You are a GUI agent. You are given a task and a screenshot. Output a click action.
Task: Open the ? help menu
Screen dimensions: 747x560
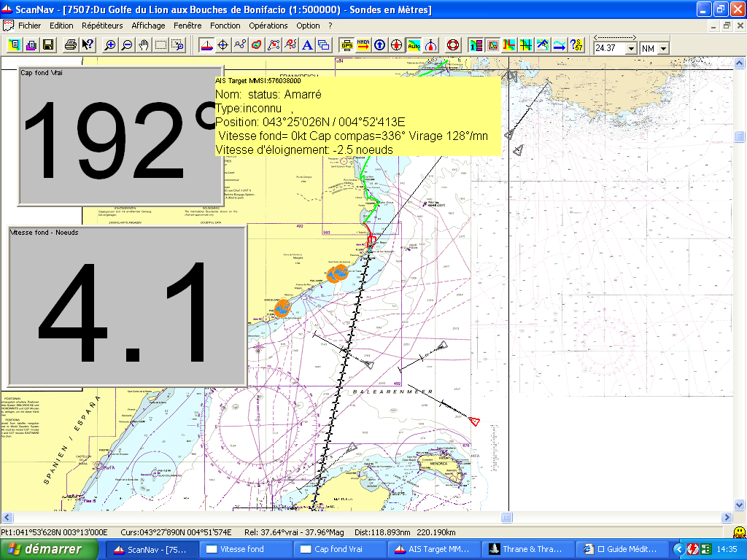tap(330, 26)
